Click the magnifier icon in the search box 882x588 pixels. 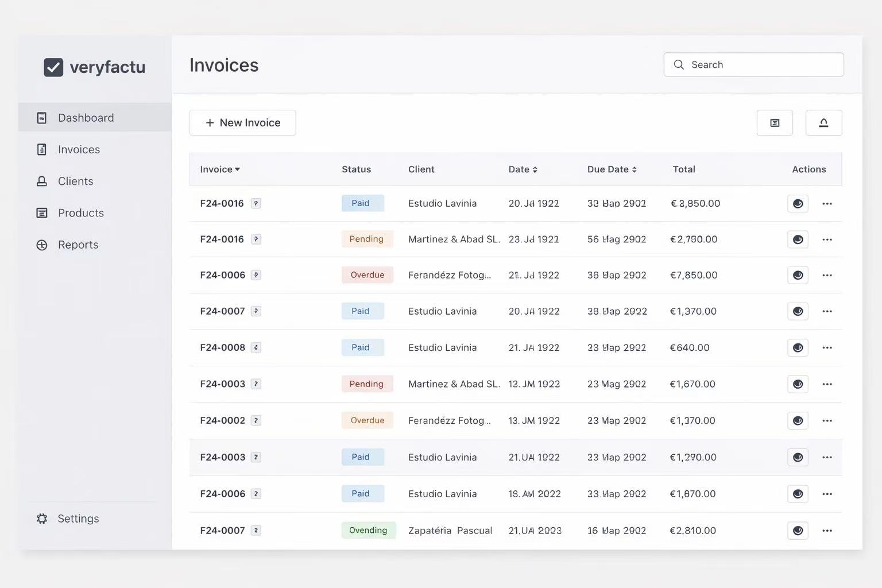click(x=679, y=65)
